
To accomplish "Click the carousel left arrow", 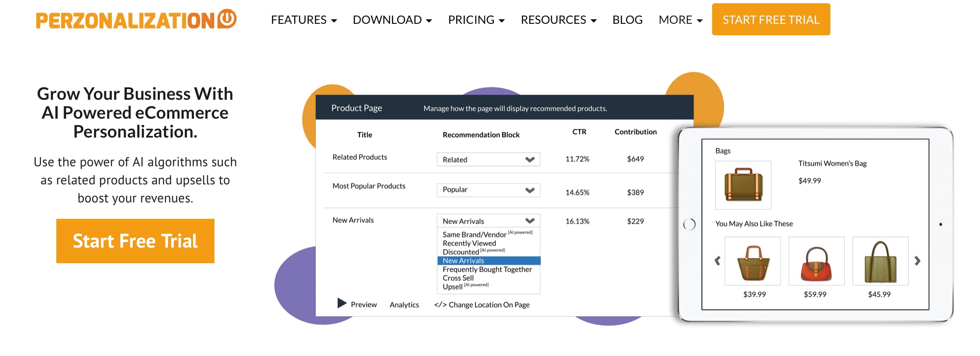I will 717,261.
